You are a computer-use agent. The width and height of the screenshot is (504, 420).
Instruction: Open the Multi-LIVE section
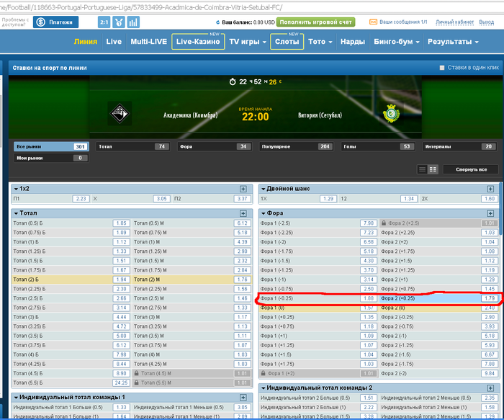click(149, 42)
